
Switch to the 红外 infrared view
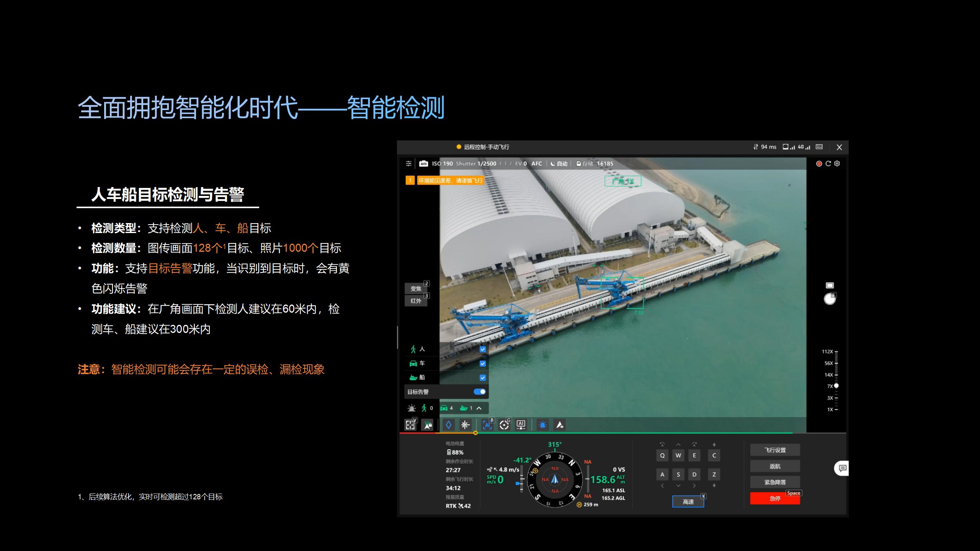(x=416, y=301)
